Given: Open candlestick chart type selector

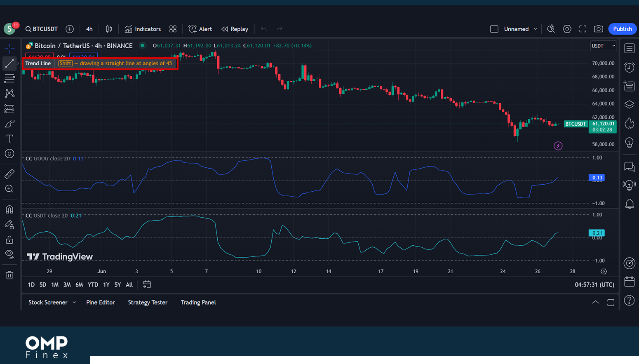Looking at the screenshot, I should (109, 29).
